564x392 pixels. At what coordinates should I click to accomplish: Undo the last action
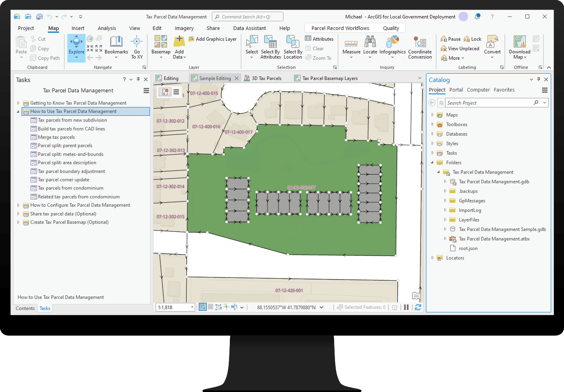point(50,17)
